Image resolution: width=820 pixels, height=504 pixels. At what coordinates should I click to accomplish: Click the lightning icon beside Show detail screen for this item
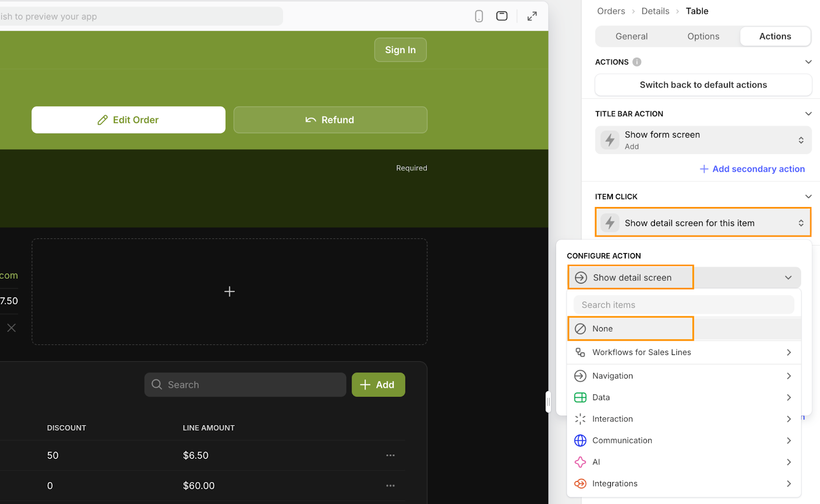[610, 223]
